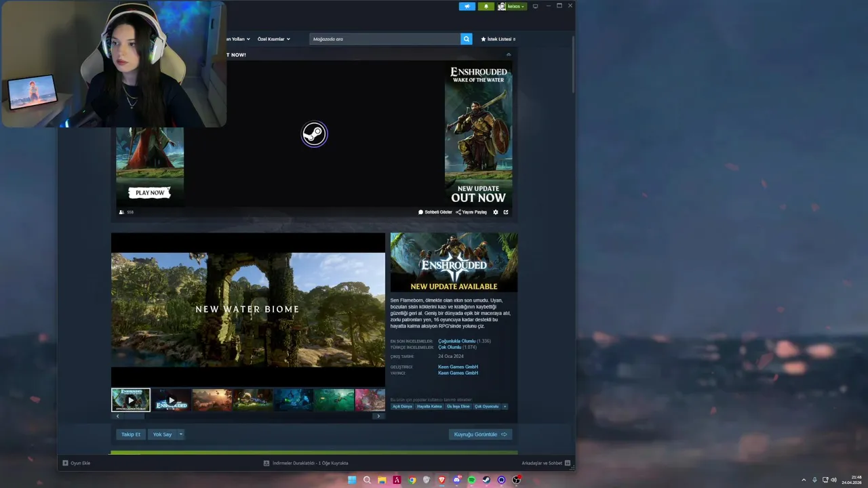Image resolution: width=868 pixels, height=488 pixels.
Task: Move the thumbnail strip right with arrow
Action: click(378, 416)
